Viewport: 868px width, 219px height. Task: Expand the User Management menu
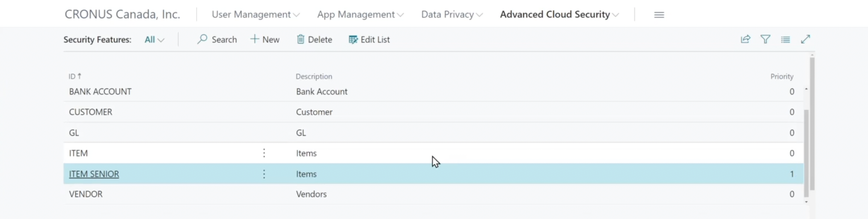[x=256, y=14]
